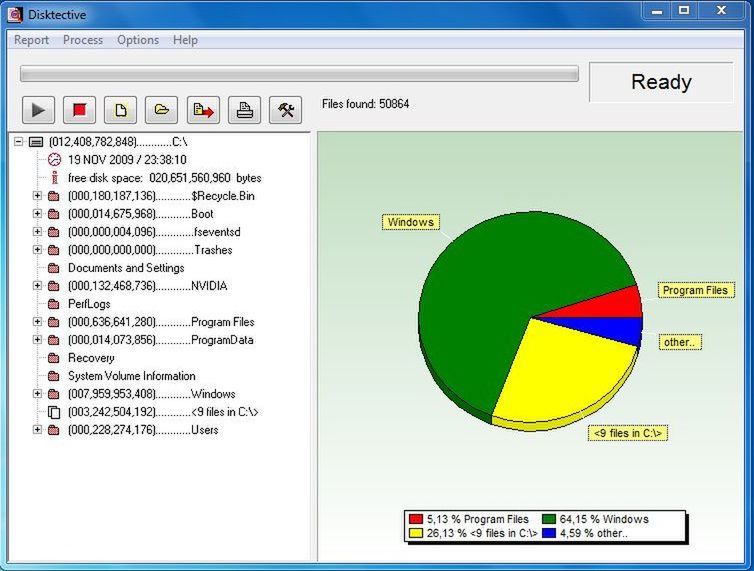Click the <9 files in C:\> chart label
754x571 pixels.
(x=628, y=433)
